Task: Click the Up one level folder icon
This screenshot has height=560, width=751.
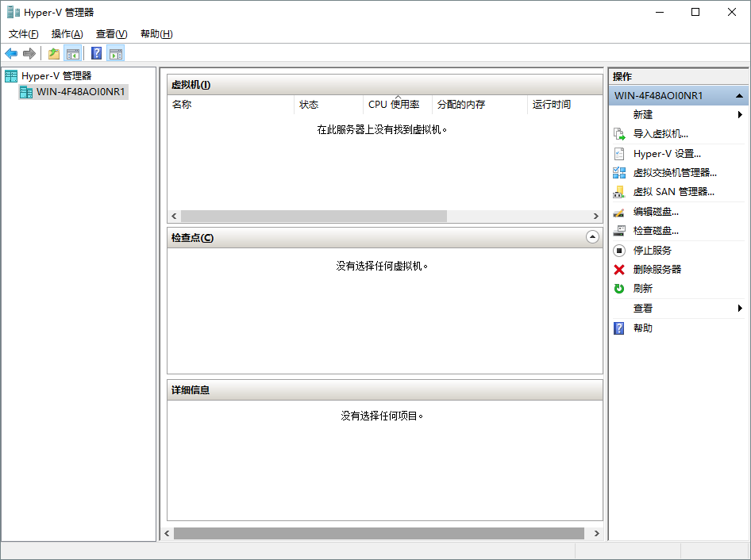Action: click(x=54, y=54)
